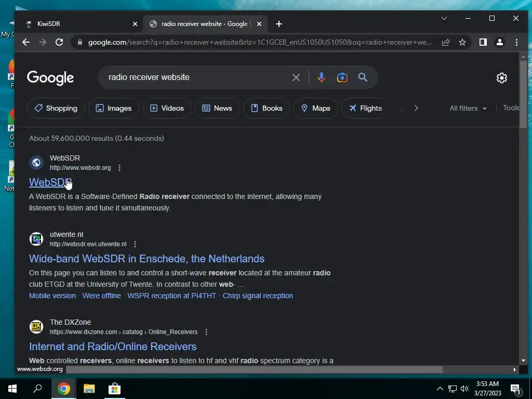Search by image with camera icon
This screenshot has width=532, height=399.
point(342,77)
